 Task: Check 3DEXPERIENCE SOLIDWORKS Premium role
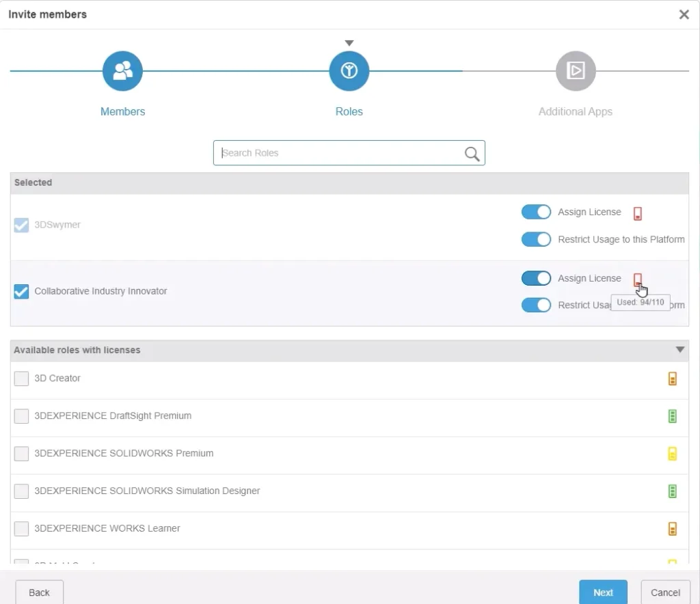click(x=21, y=453)
